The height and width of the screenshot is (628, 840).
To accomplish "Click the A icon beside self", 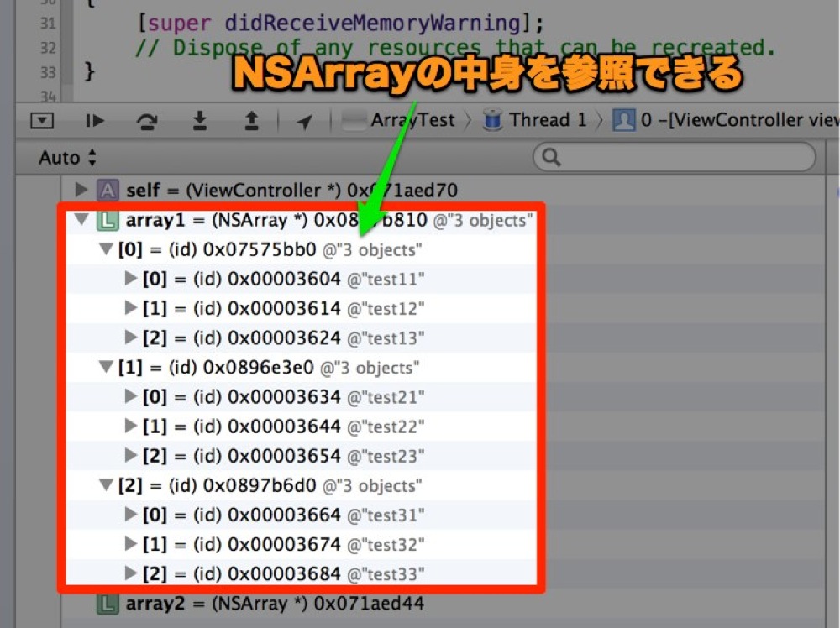I will tap(108, 190).
